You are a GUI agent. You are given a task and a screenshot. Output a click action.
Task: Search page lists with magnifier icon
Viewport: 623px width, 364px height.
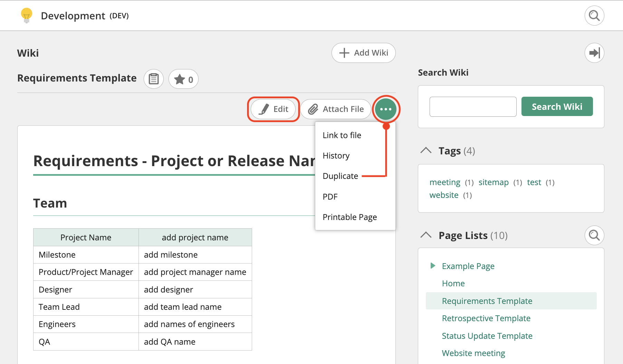click(594, 235)
